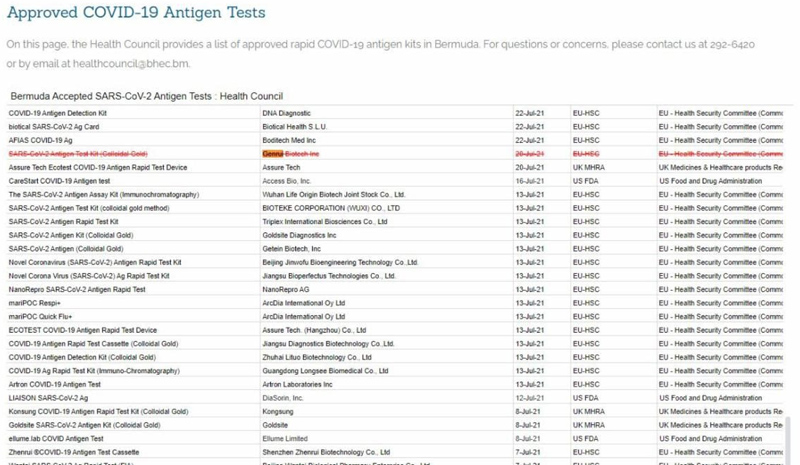The image size is (800, 465).
Task: Click the Approved COVID-19 Antigen Tests heading
Action: tap(137, 13)
